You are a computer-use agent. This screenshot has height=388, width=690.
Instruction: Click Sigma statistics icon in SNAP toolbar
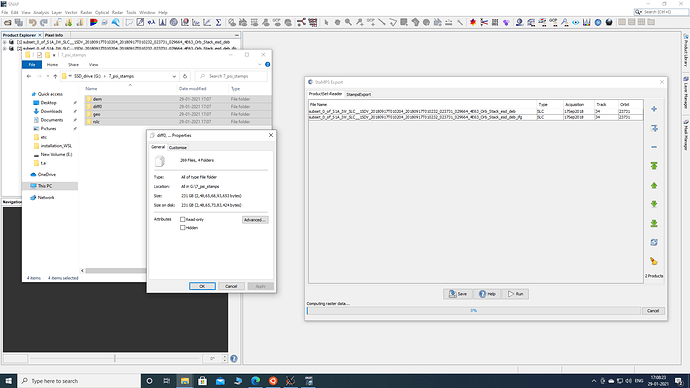[x=218, y=22]
